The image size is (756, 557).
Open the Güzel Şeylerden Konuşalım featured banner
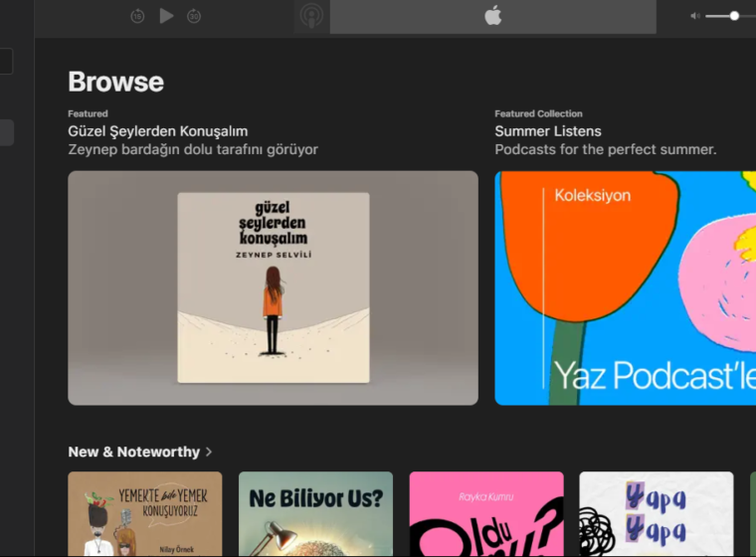coord(273,287)
